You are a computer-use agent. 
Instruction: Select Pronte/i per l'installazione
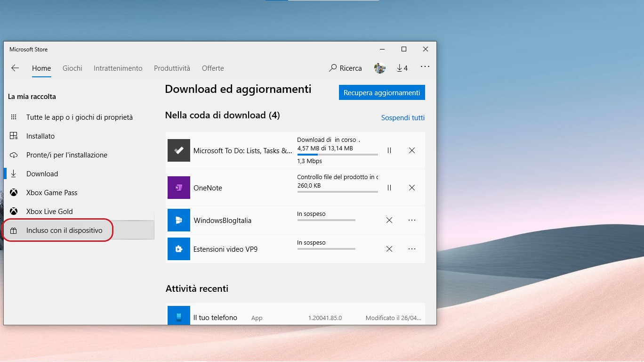pos(79,155)
